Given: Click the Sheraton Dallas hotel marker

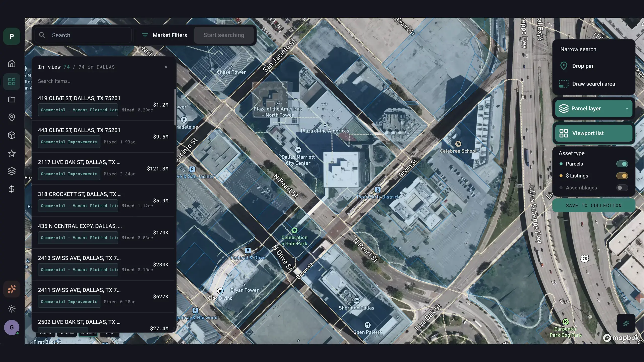Looking at the screenshot, I should (x=356, y=301).
